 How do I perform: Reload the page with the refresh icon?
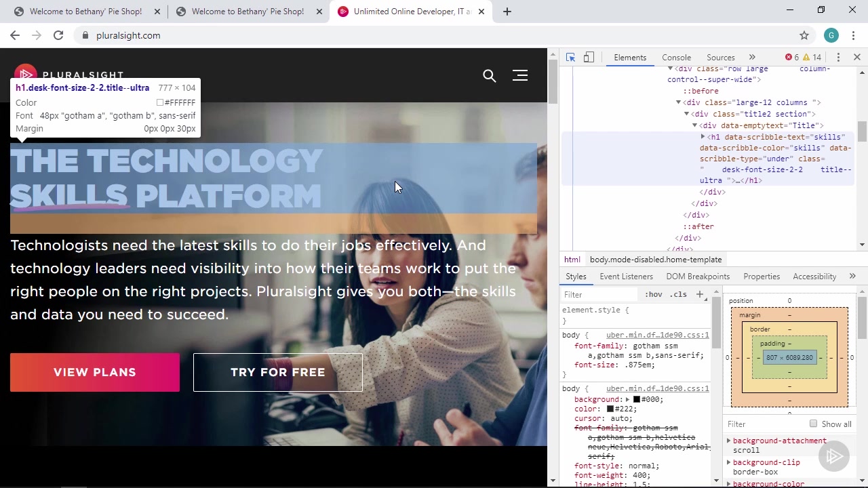58,35
